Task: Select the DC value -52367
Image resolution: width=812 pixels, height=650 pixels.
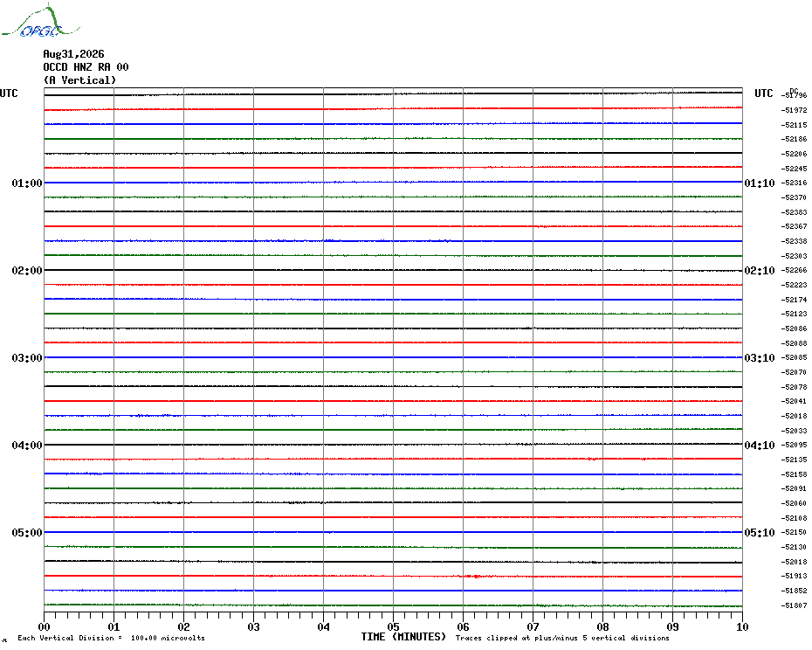Action: tap(794, 226)
